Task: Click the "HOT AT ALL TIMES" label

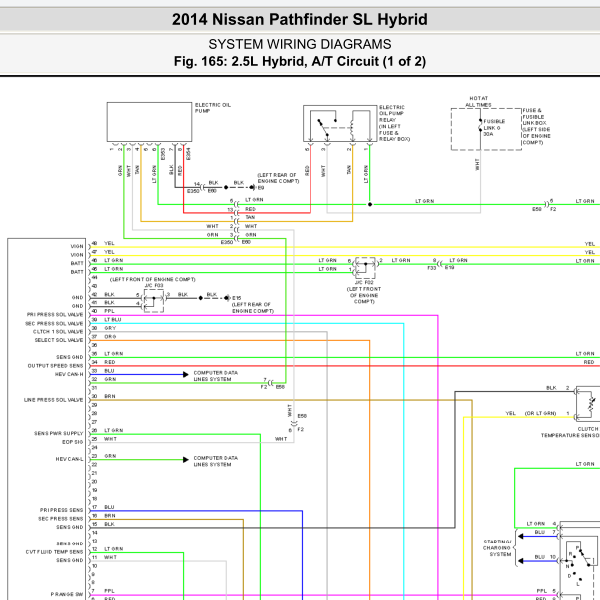Action: click(478, 101)
